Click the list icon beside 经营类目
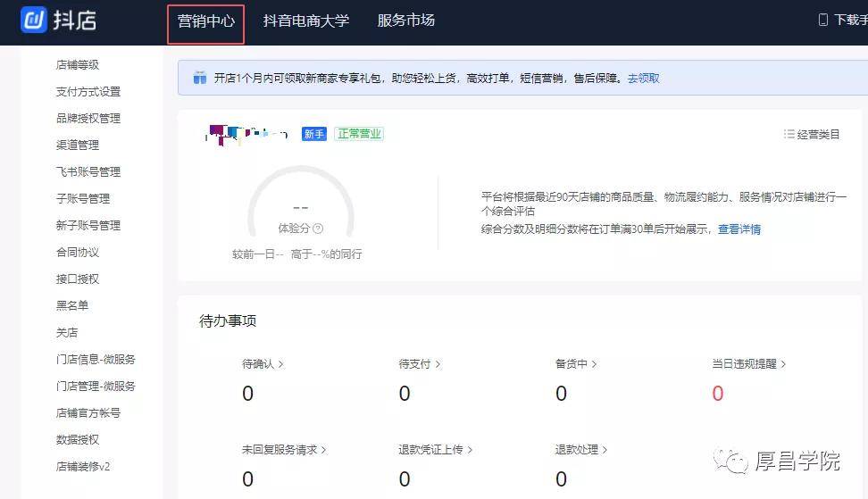This screenshot has width=868, height=499. (x=789, y=134)
